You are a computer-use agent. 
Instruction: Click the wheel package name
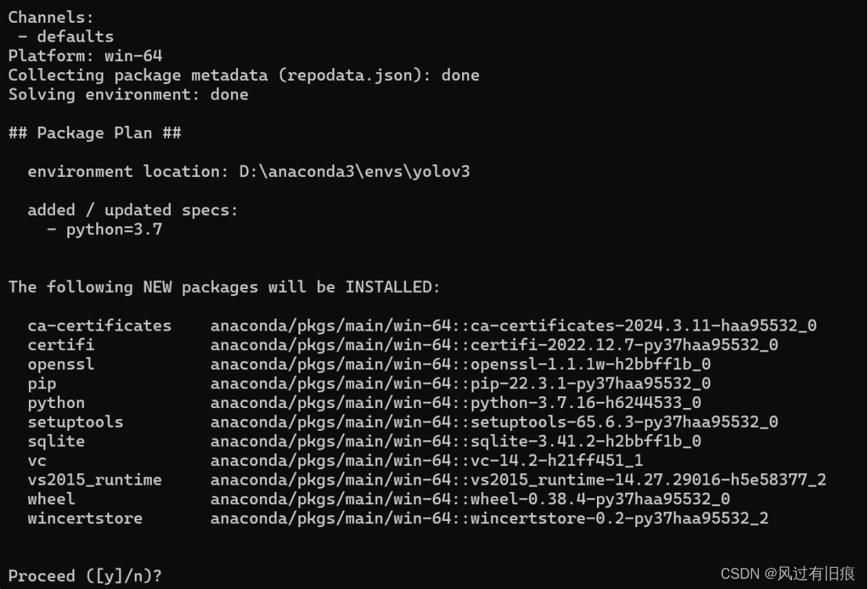pos(52,500)
